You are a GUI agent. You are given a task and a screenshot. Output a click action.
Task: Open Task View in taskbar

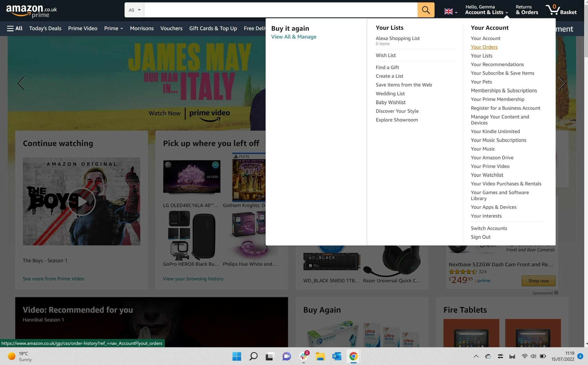270,357
